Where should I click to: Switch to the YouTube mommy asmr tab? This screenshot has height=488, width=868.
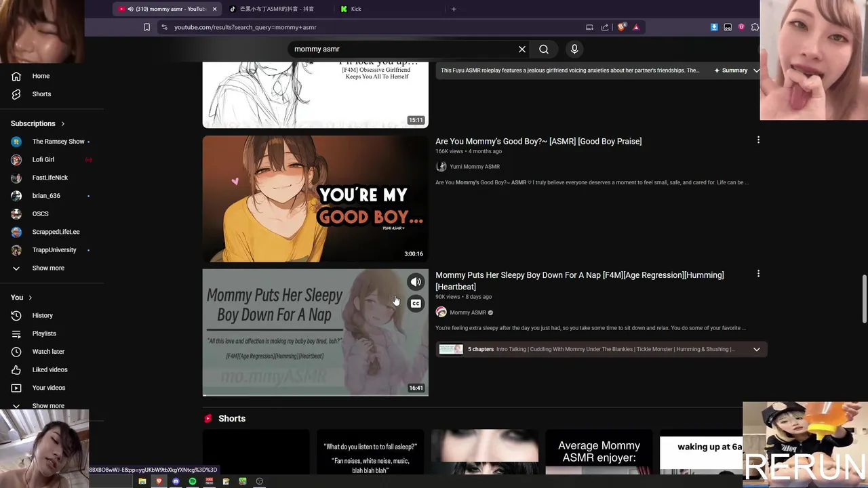pyautogui.click(x=167, y=9)
